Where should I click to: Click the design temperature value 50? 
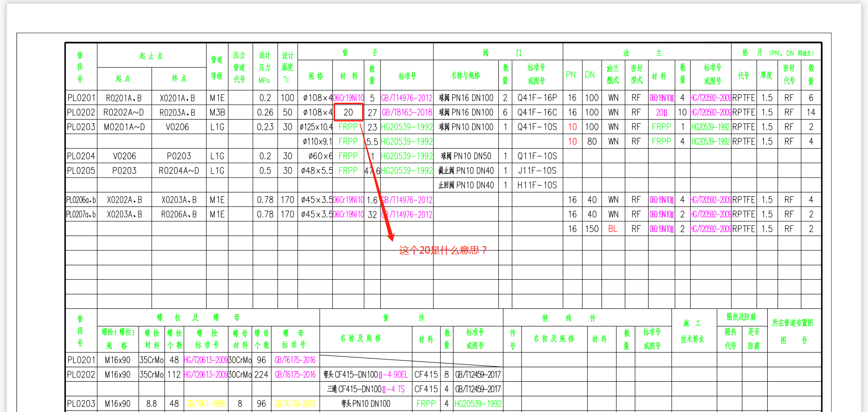click(x=287, y=113)
